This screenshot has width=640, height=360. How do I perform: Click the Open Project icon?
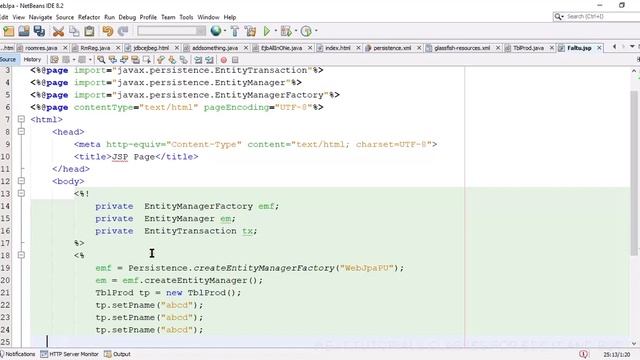tap(24, 31)
